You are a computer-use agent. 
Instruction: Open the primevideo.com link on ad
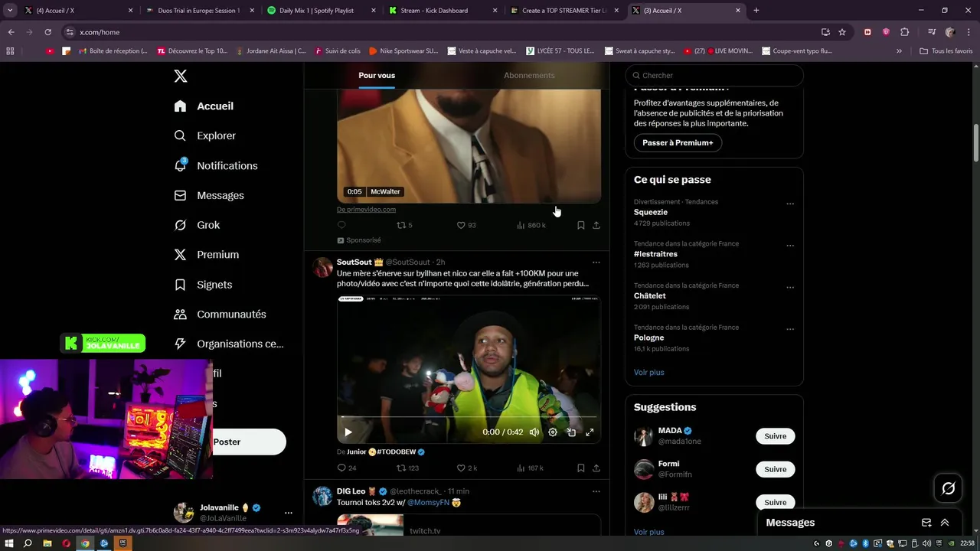[x=366, y=210]
